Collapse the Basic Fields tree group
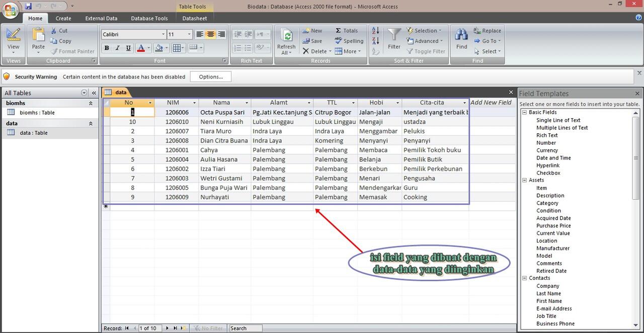 coord(524,112)
